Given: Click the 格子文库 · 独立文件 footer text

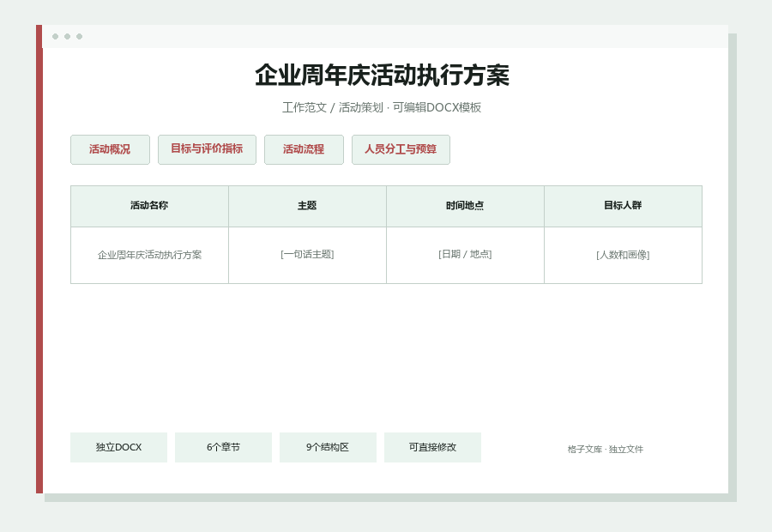Looking at the screenshot, I should 605,450.
